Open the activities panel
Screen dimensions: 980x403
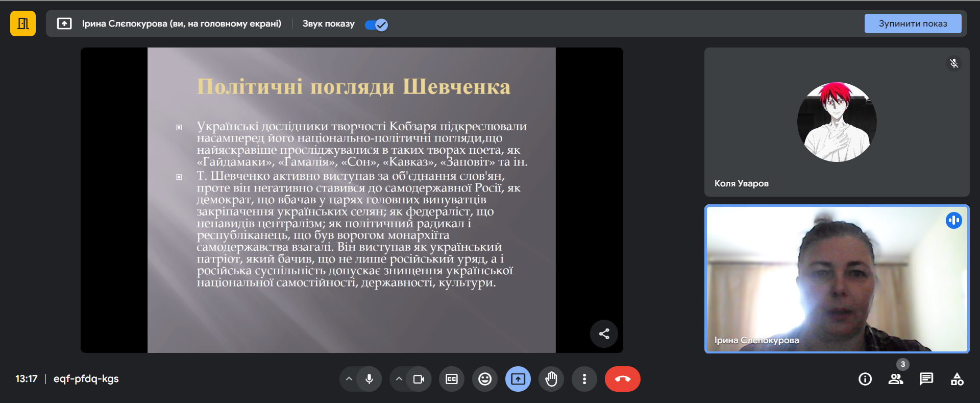point(957,379)
